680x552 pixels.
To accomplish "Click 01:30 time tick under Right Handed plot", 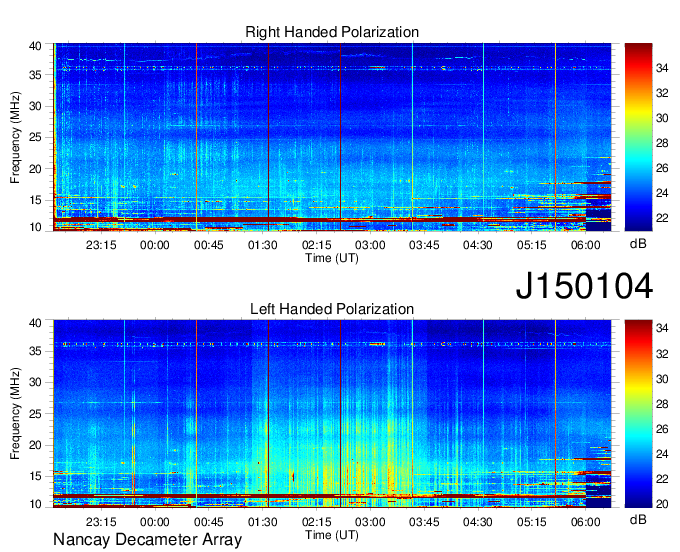I will (262, 245).
